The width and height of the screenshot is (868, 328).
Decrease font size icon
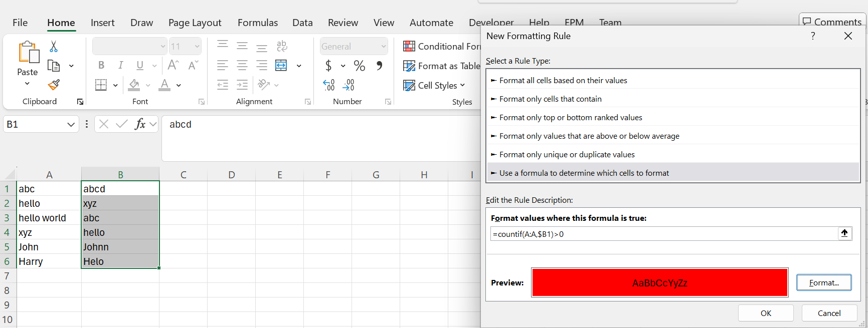coord(193,65)
